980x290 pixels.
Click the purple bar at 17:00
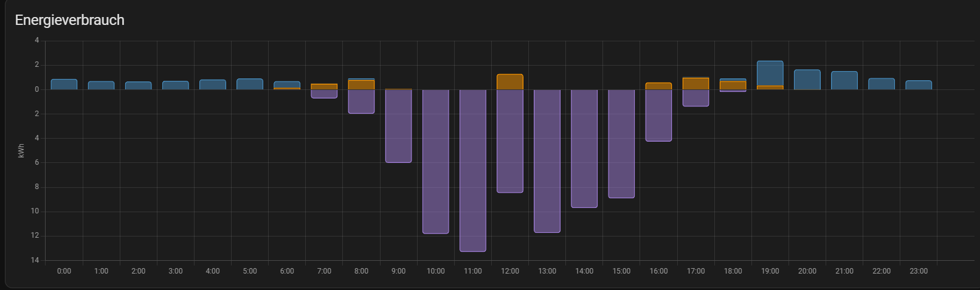695,98
